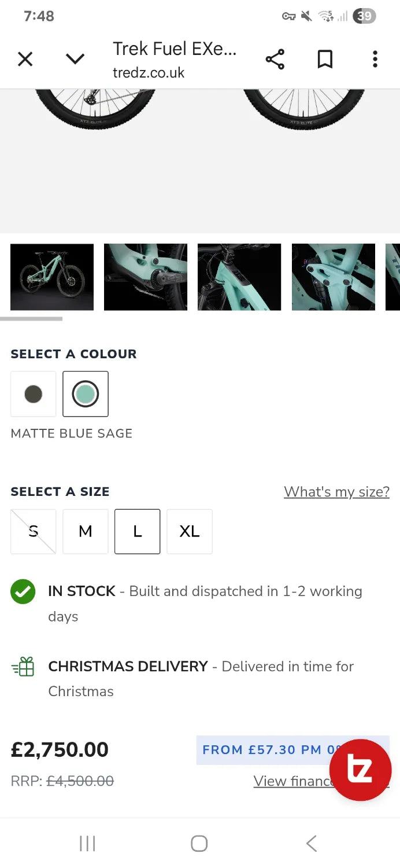Expand the tab options chevron
400x868 pixels.
click(x=75, y=59)
